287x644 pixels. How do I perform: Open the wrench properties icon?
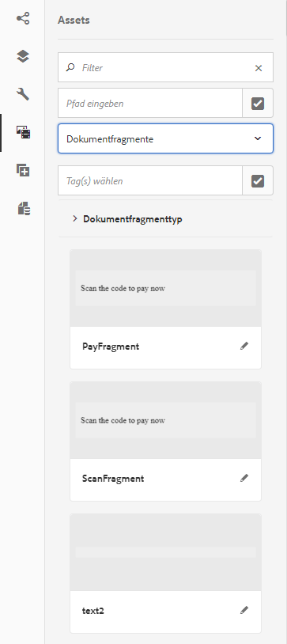tap(23, 94)
